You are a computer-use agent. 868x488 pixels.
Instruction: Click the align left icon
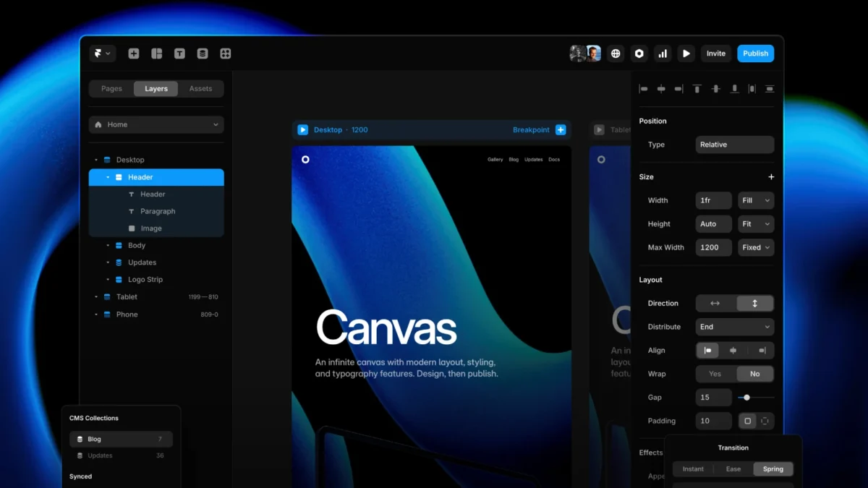(x=643, y=88)
